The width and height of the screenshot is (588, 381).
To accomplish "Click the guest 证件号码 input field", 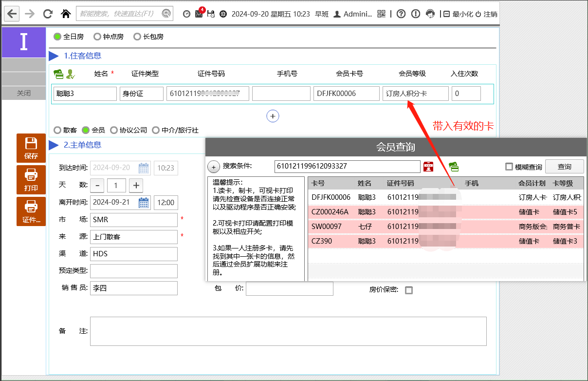I will coord(208,94).
